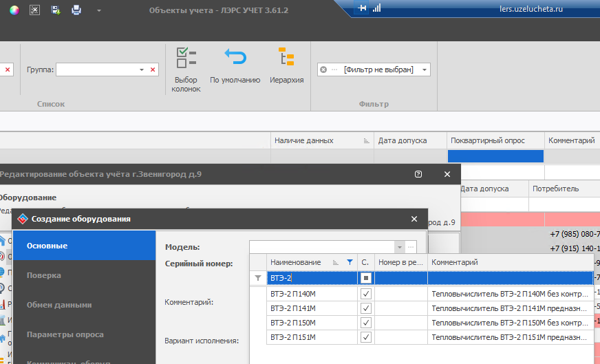Click the filter row funnel icon

click(x=258, y=278)
